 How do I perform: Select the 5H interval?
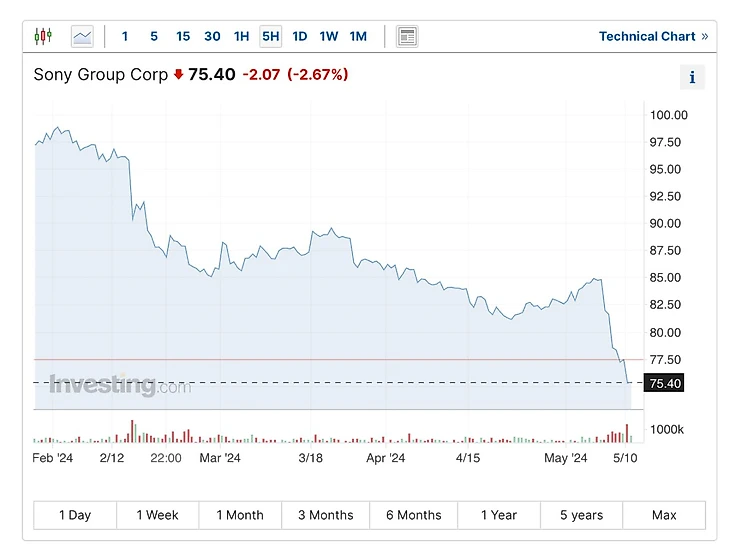pos(270,37)
